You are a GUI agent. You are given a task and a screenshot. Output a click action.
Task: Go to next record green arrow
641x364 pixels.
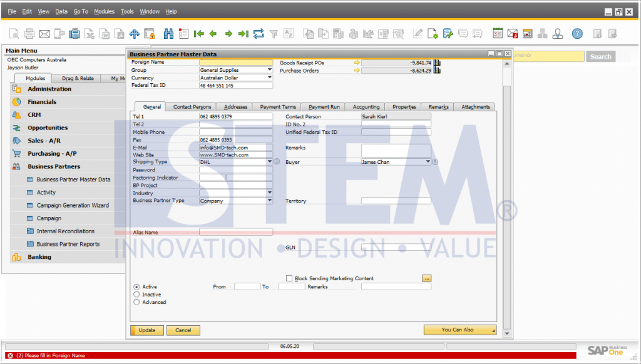coord(228,34)
